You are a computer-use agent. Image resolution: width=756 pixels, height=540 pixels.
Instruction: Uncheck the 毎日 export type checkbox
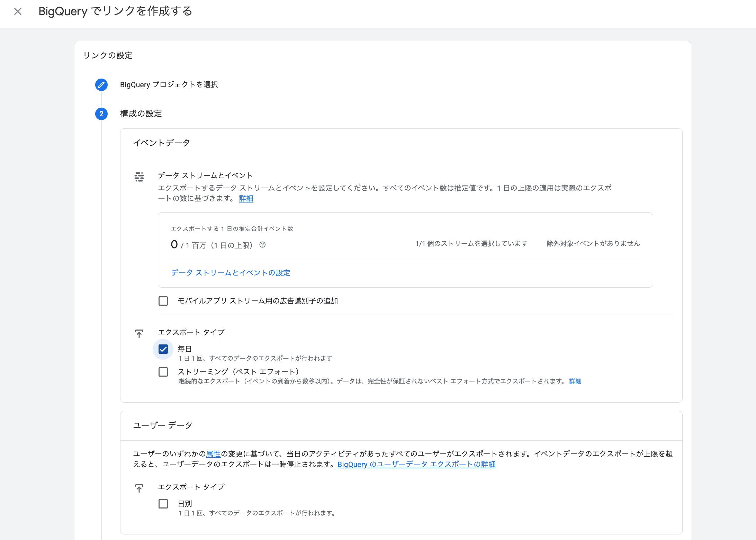pos(163,349)
